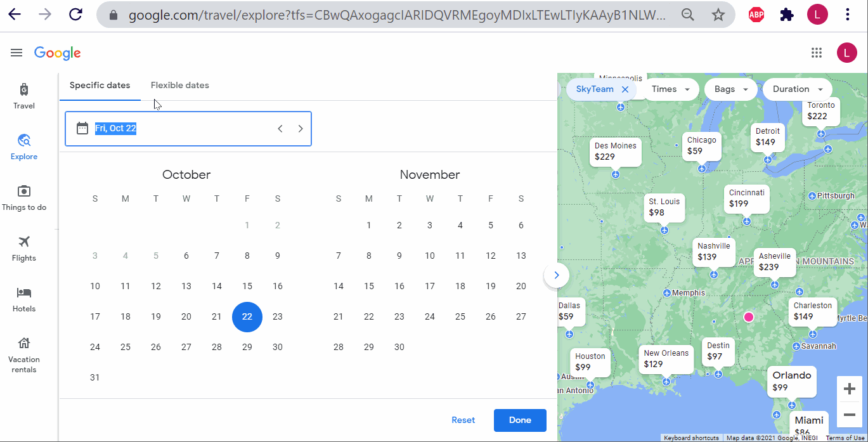Viewport: 868px width, 442px height.
Task: Bookmark page with the star icon
Action: (x=718, y=15)
